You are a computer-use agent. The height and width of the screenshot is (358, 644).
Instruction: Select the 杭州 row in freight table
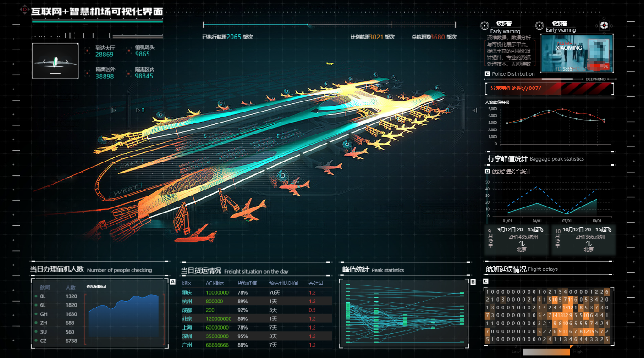(x=256, y=302)
